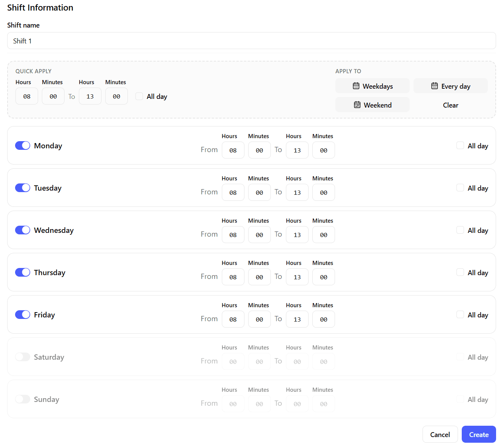Image resolution: width=504 pixels, height=448 pixels.
Task: Select Monday's From hours field
Action: (233, 150)
